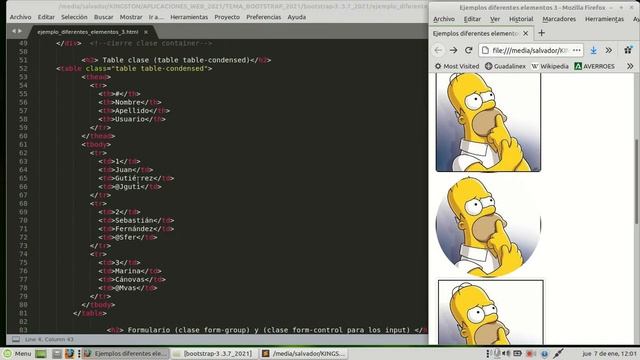640x360 pixels.
Task: Open Sublime Text Editar menu
Action: point(46,17)
